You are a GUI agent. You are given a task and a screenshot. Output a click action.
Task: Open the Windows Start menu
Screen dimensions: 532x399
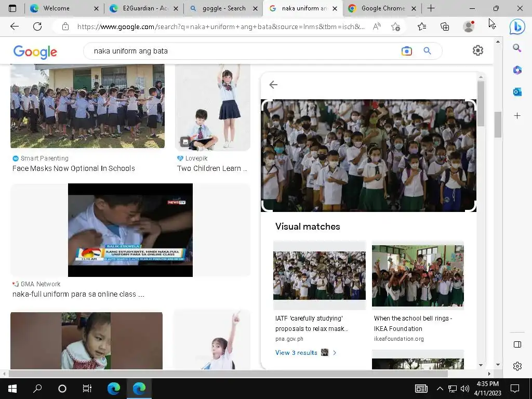(12, 389)
